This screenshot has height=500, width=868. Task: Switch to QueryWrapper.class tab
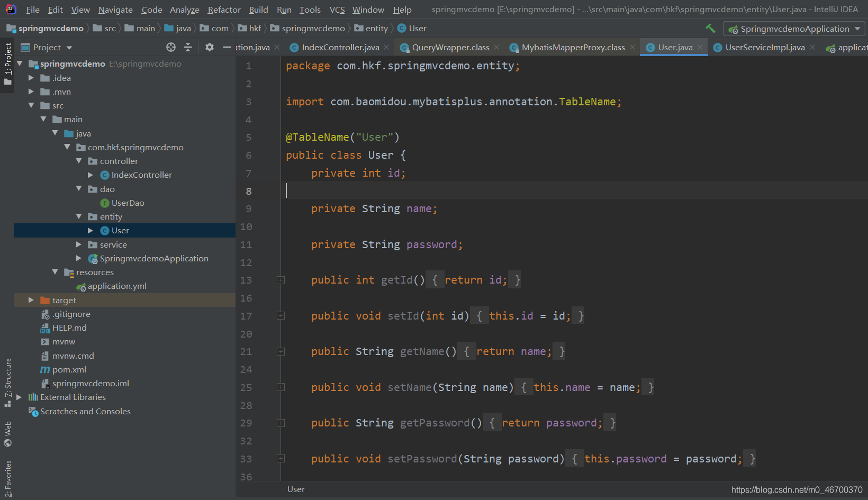tap(450, 47)
